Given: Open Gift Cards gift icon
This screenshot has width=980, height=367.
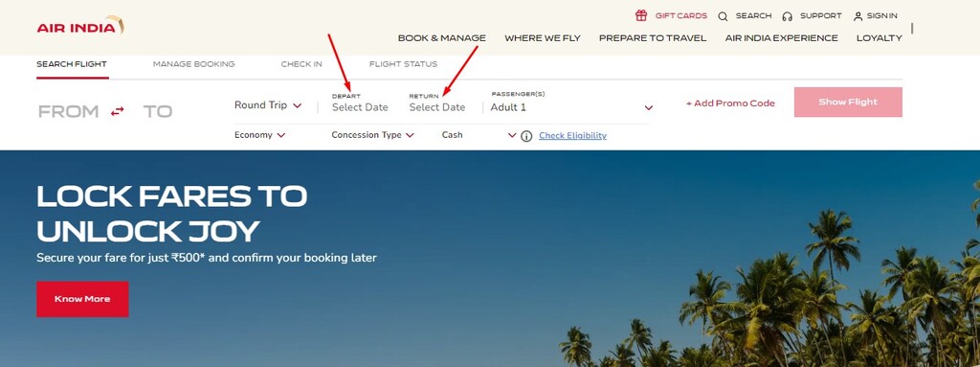Looking at the screenshot, I should pyautogui.click(x=641, y=15).
